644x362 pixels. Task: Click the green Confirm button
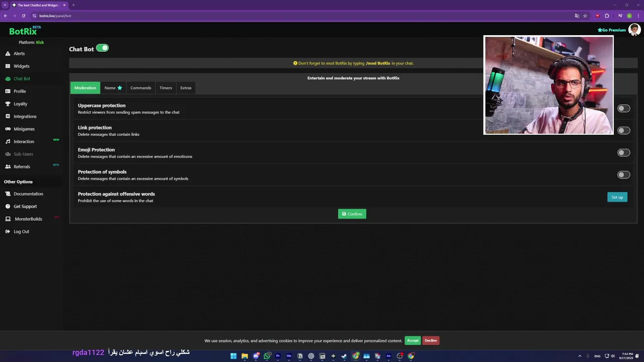point(352,214)
